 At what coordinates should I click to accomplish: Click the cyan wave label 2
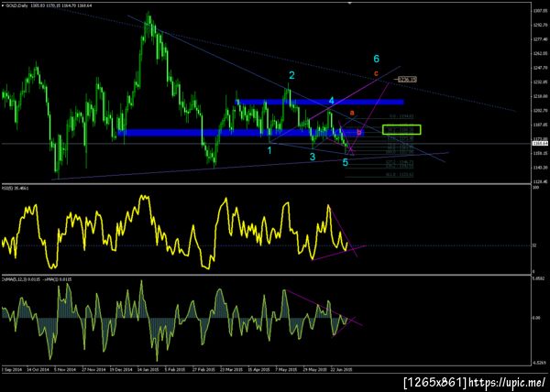tap(291, 75)
